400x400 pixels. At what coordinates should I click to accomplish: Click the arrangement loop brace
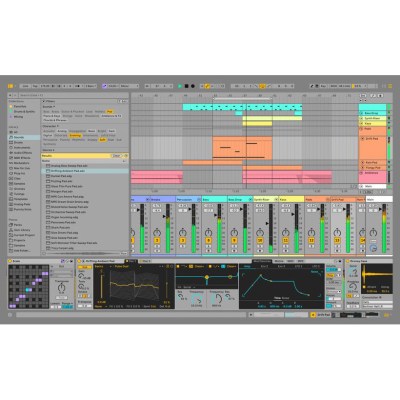click(x=242, y=99)
